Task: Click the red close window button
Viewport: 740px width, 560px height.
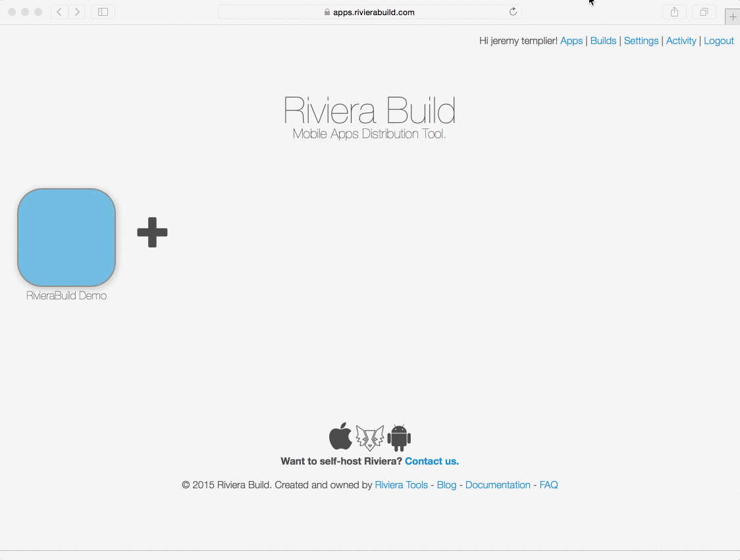Action: click(x=12, y=12)
